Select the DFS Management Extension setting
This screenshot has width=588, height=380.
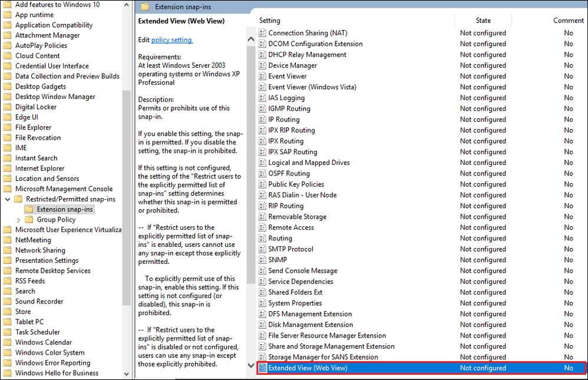[310, 314]
